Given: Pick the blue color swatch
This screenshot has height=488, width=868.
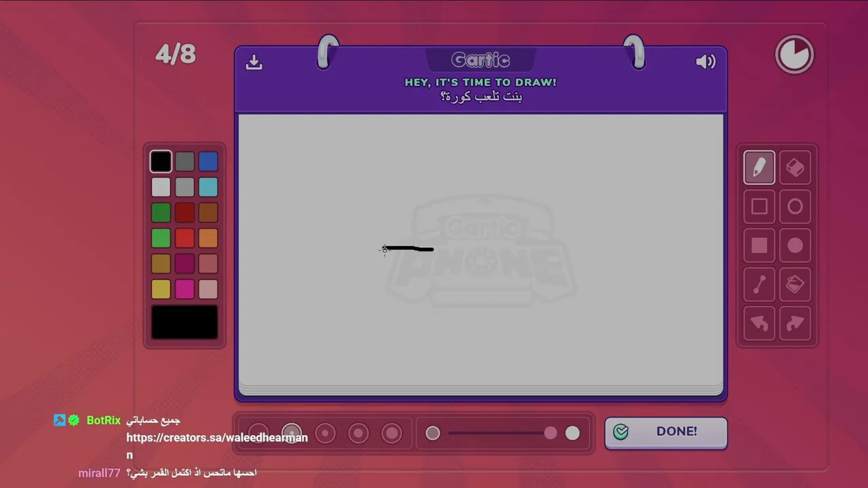Looking at the screenshot, I should [208, 161].
